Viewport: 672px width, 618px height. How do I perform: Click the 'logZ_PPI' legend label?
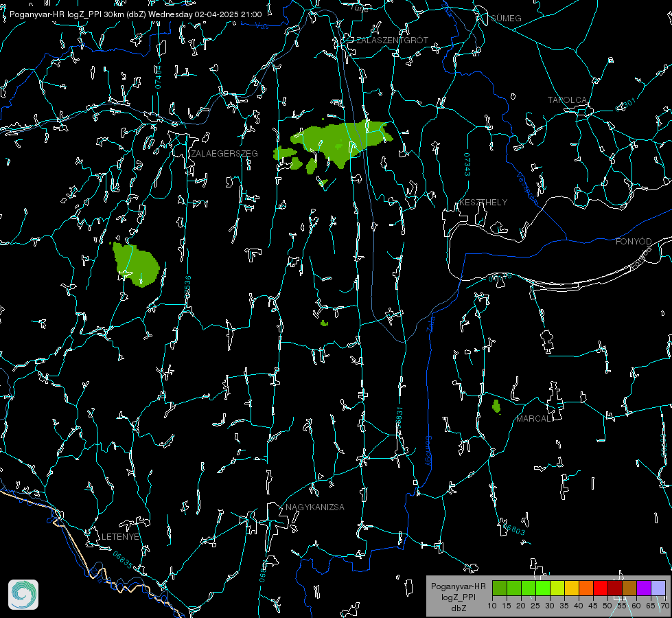pyautogui.click(x=459, y=597)
